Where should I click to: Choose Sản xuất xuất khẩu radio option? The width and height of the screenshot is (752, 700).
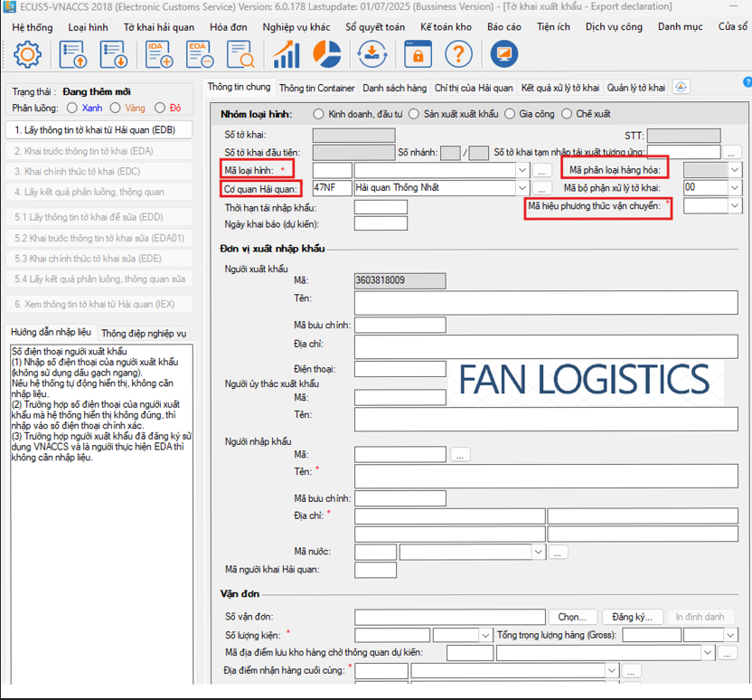point(414,114)
